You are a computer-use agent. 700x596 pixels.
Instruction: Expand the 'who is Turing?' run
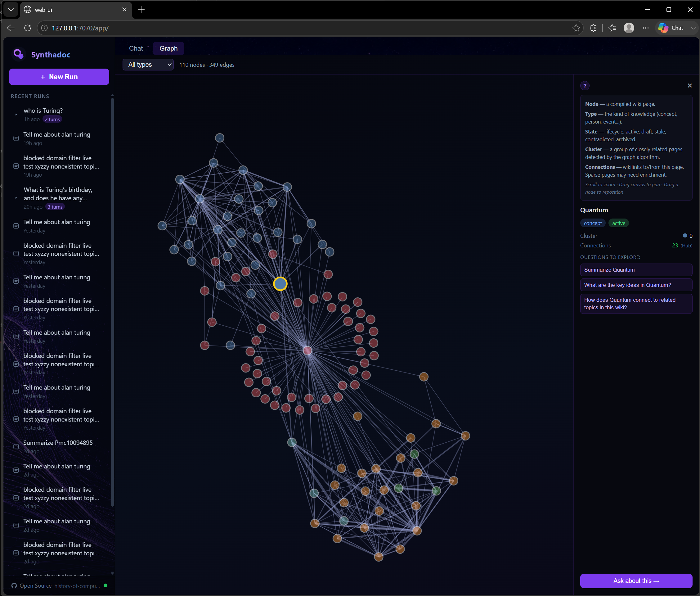pos(16,115)
